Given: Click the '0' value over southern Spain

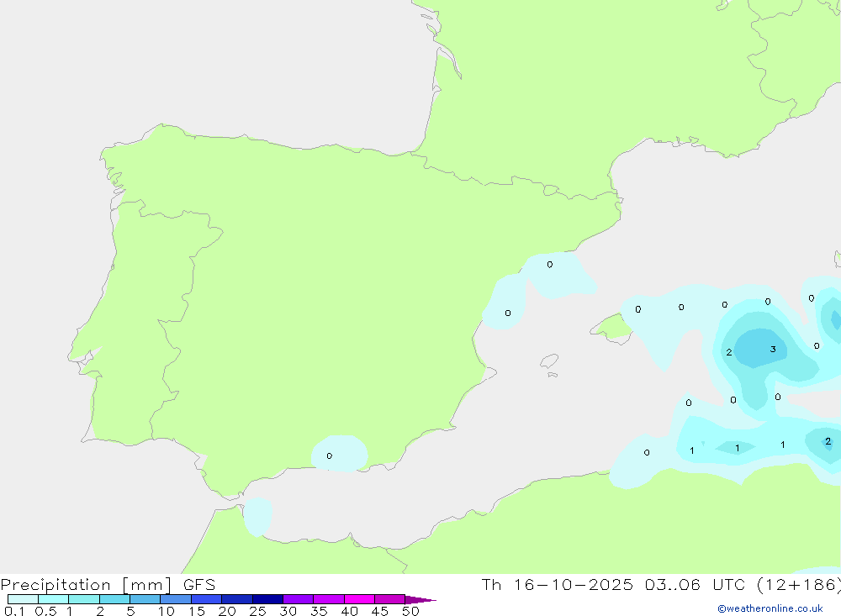Looking at the screenshot, I should click(330, 455).
